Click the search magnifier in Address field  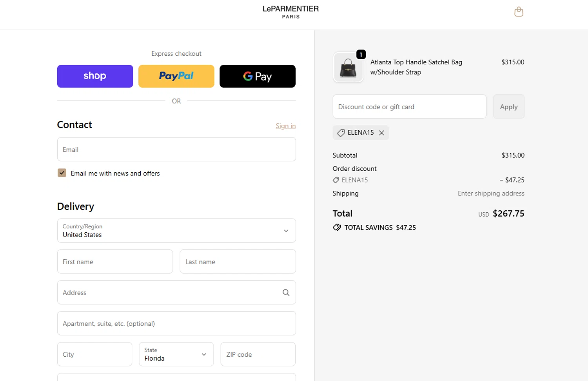click(x=286, y=292)
